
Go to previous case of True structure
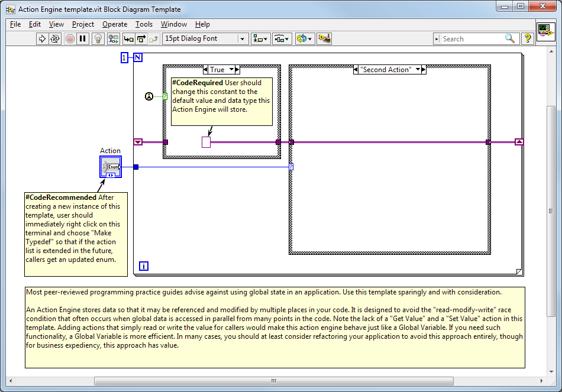tap(205, 70)
